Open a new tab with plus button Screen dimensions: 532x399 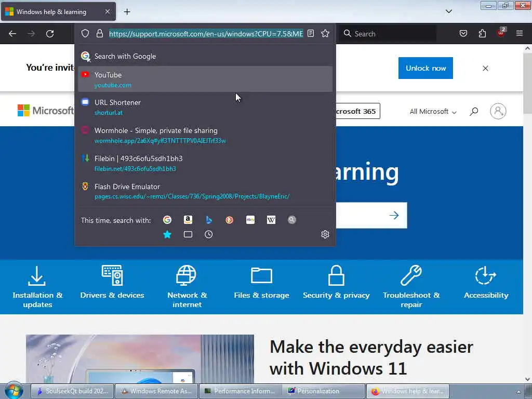[127, 12]
